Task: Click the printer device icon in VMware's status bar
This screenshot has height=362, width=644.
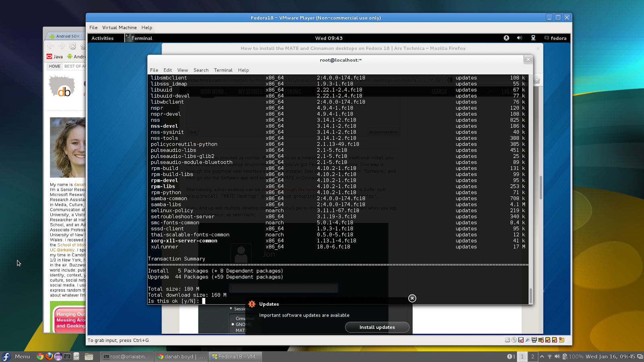Action: 534,340
